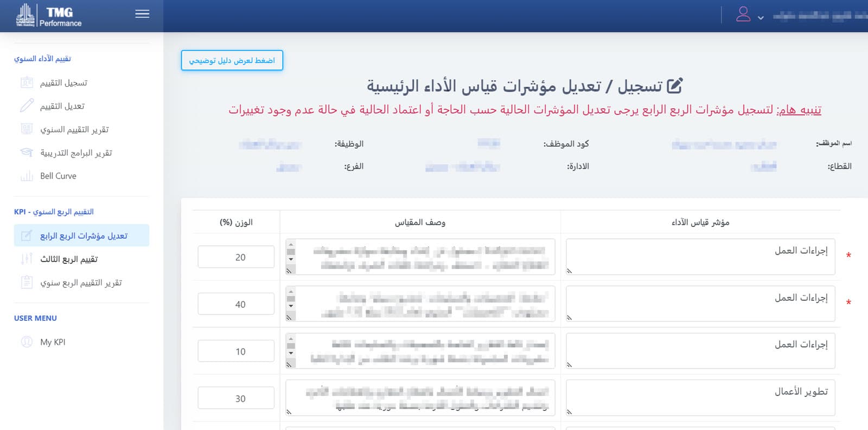Click the اضغط لعرض دليل توضيحي button
The width and height of the screenshot is (868, 430).
pyautogui.click(x=232, y=60)
